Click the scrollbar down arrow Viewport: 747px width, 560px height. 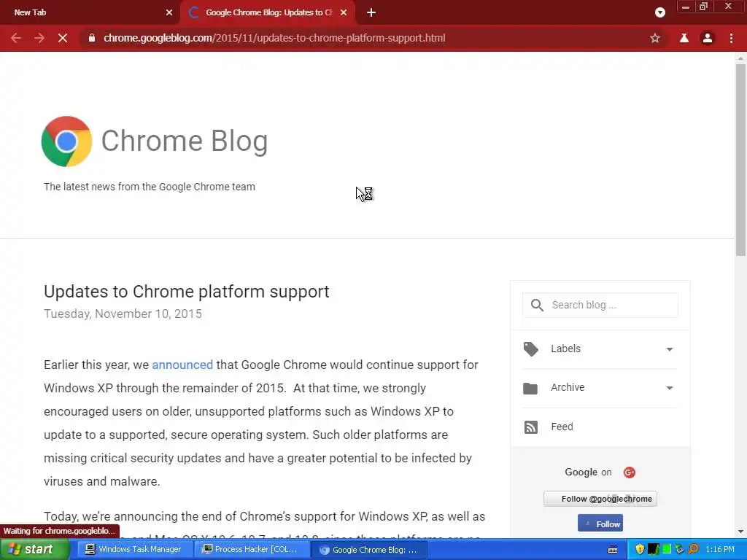coord(740,532)
